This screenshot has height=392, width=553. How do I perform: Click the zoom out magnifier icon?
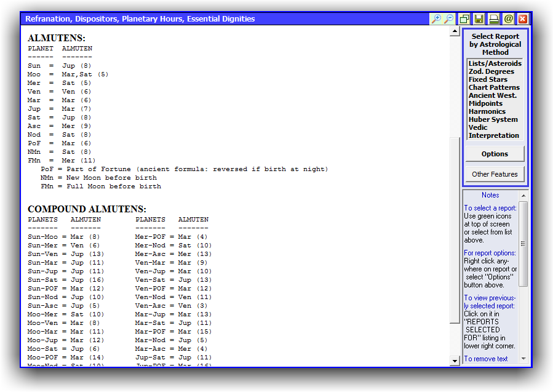[x=449, y=19]
